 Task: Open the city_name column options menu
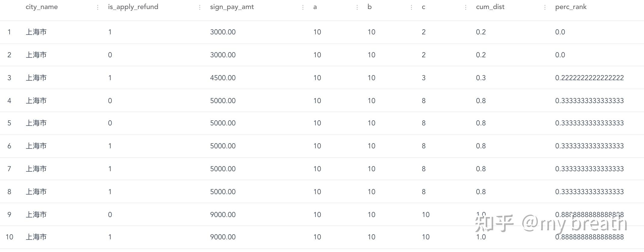pyautogui.click(x=98, y=7)
